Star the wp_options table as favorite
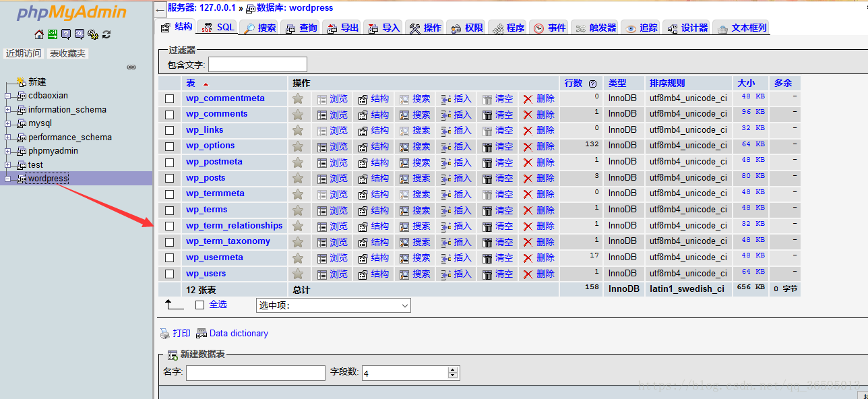 (298, 146)
